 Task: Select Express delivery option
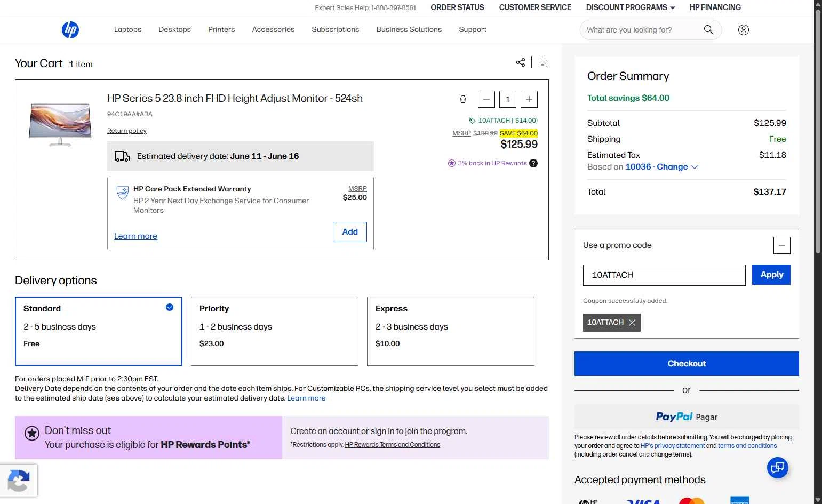coord(451,331)
